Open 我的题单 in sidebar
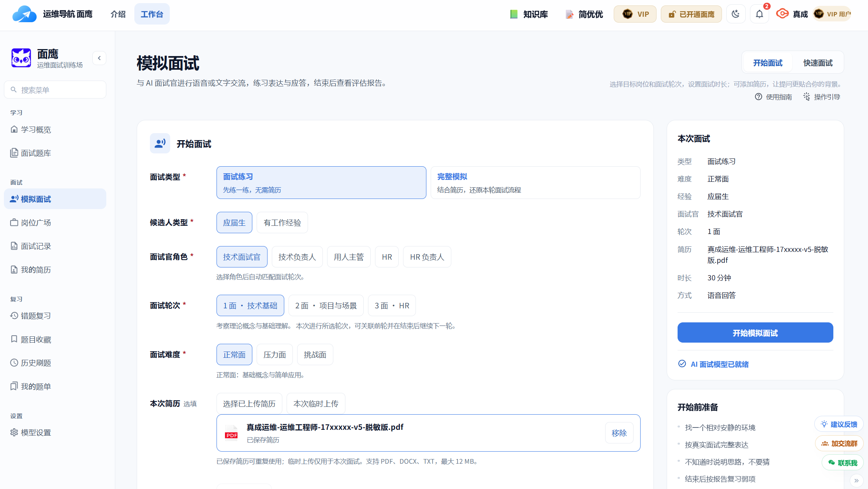The image size is (868, 489). pyautogui.click(x=55, y=386)
